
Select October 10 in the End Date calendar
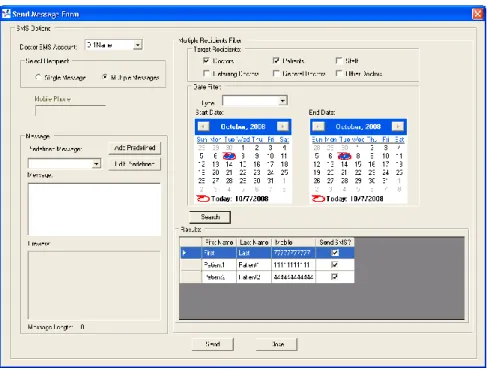386,156
